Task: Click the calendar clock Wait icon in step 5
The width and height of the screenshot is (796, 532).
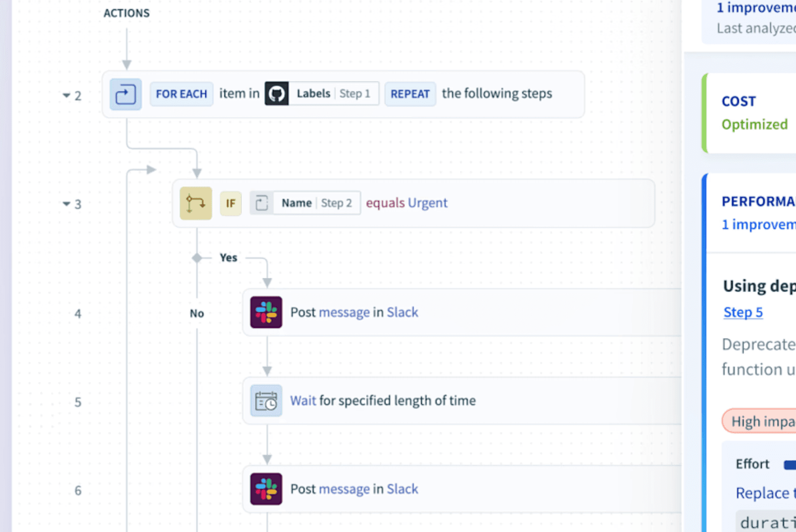Action: coord(266,401)
